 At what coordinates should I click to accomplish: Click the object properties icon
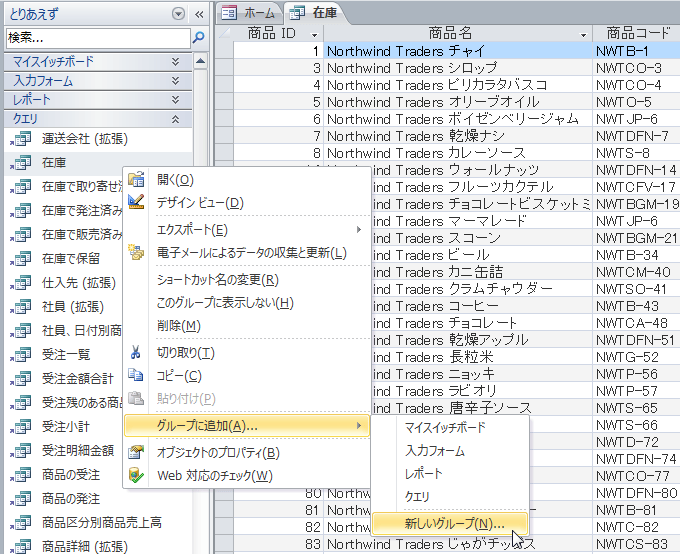[x=136, y=452]
